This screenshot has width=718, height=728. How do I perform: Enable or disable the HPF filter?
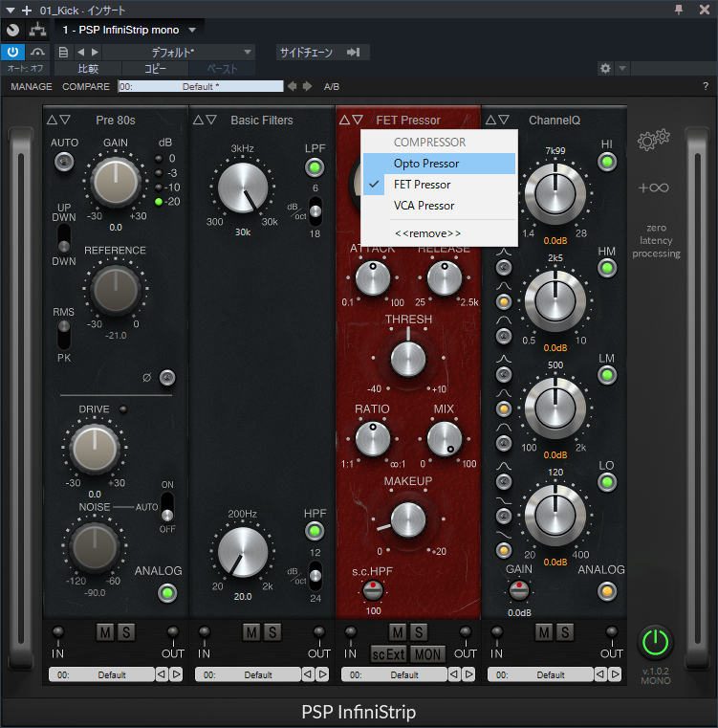pyautogui.click(x=315, y=531)
